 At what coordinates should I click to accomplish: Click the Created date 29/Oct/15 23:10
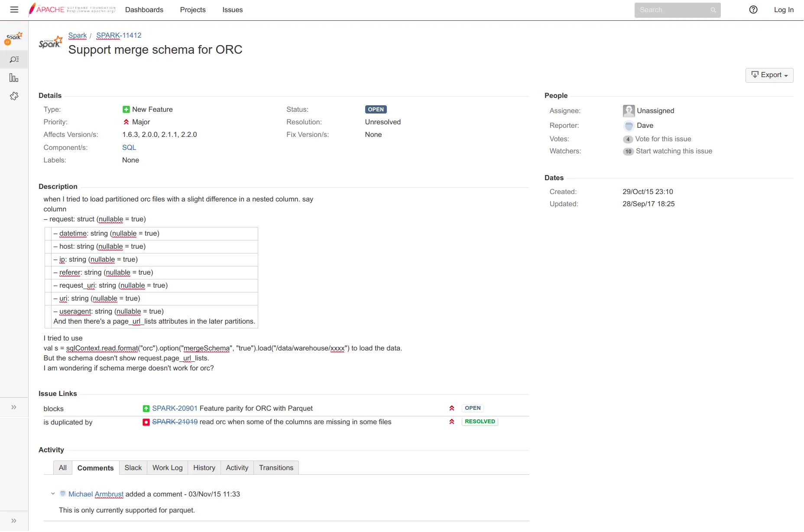648,192
